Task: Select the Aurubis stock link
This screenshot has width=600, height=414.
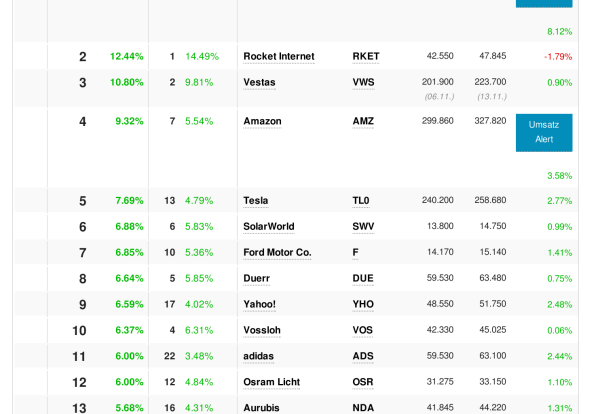Action: [x=262, y=407]
